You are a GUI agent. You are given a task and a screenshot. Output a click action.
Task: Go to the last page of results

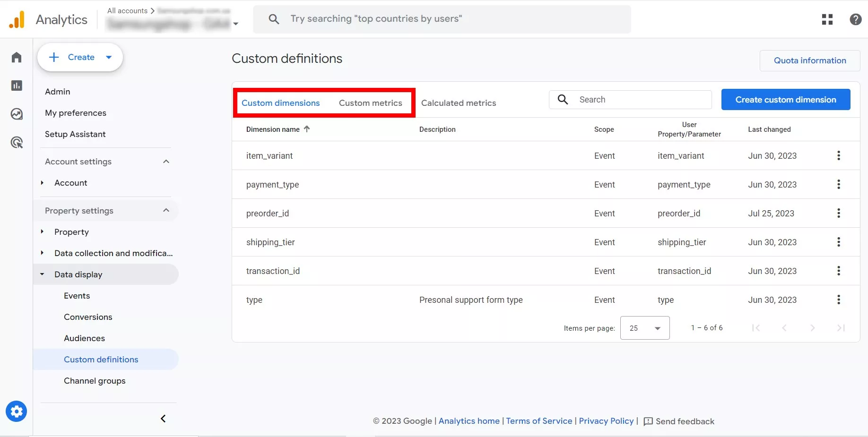[x=841, y=328]
